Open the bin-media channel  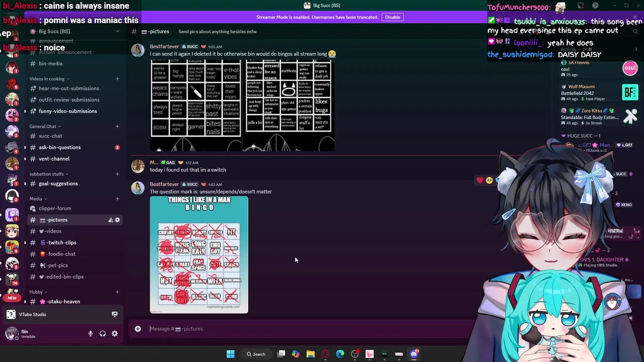pyautogui.click(x=74, y=64)
